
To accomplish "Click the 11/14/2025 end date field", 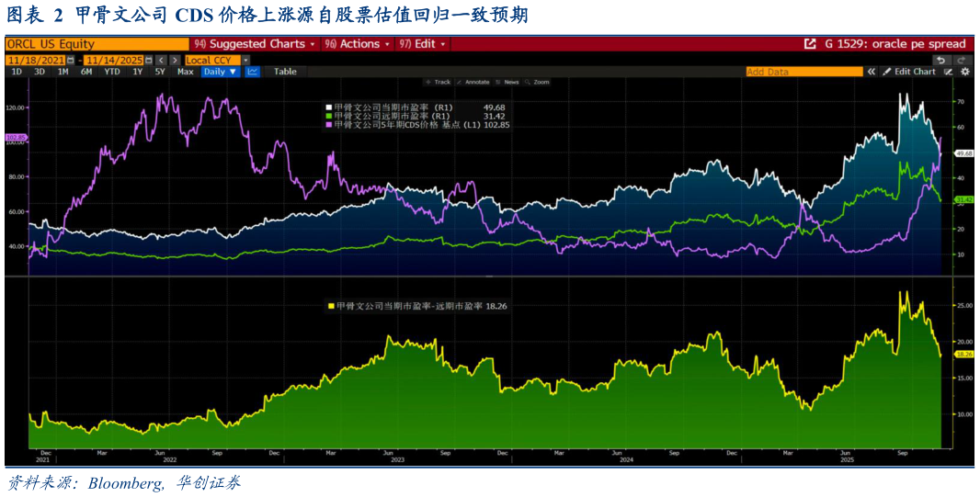I will click(113, 61).
